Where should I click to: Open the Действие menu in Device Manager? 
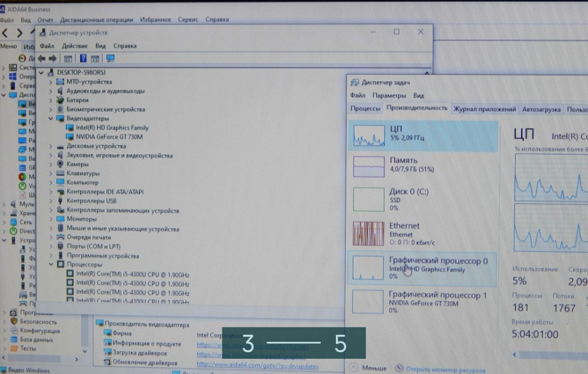[75, 46]
